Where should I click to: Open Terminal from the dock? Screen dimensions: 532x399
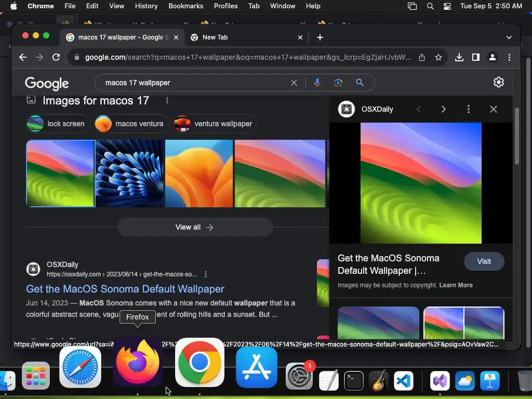(x=353, y=380)
